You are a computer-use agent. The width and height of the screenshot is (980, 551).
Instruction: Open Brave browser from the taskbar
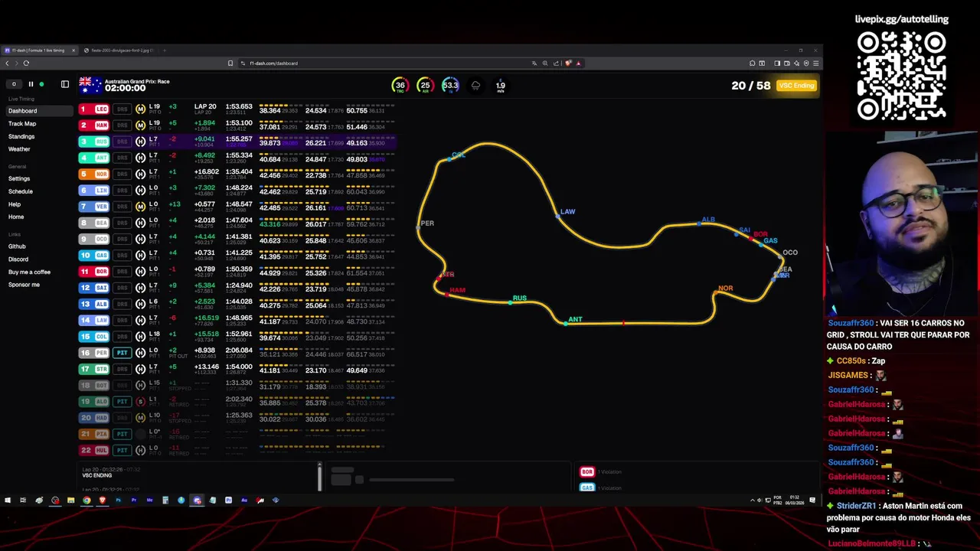pos(102,500)
